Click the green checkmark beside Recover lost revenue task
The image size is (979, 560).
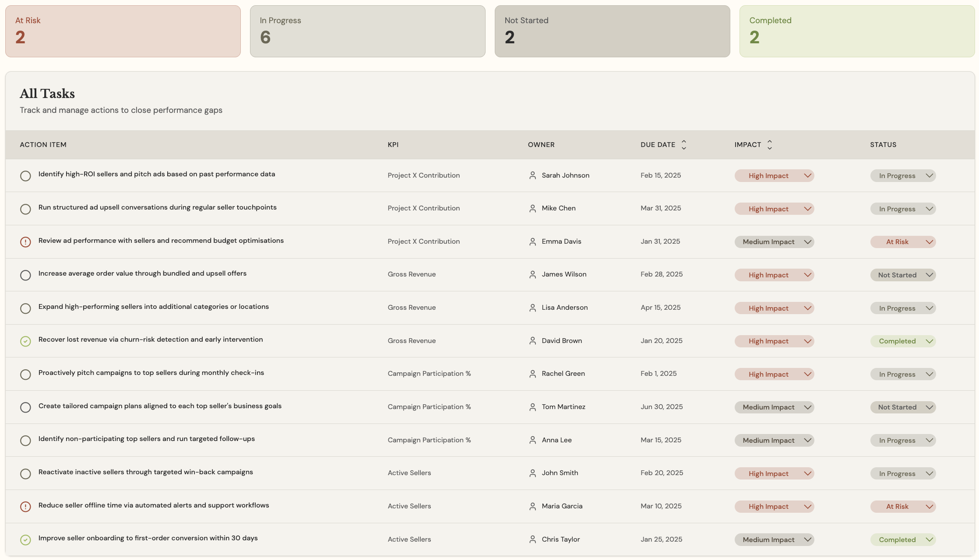(x=25, y=341)
